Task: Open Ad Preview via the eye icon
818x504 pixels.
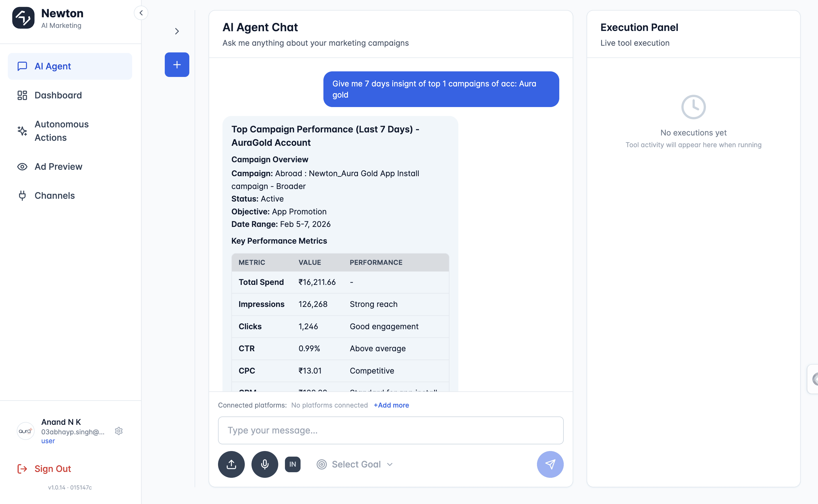Action: [22, 167]
